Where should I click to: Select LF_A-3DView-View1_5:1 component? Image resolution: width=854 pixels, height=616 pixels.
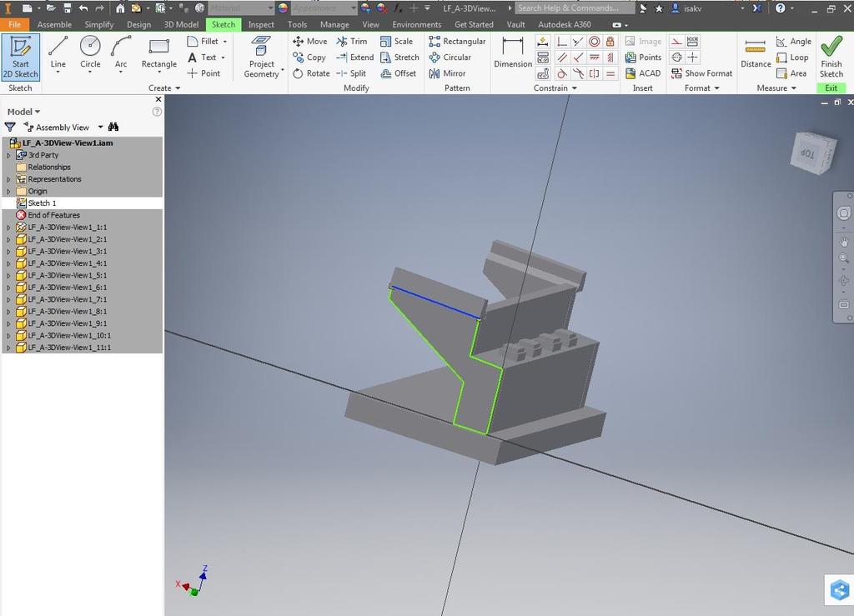[67, 275]
